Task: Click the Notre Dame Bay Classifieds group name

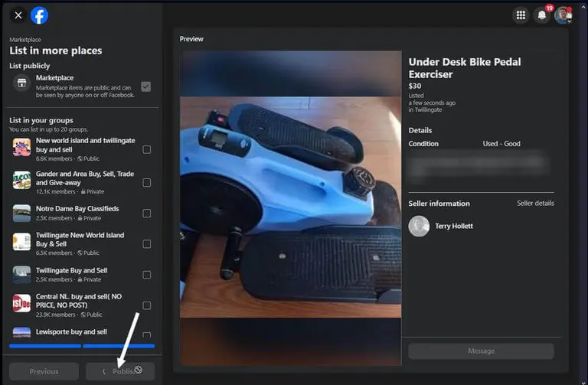Action: pyautogui.click(x=77, y=208)
